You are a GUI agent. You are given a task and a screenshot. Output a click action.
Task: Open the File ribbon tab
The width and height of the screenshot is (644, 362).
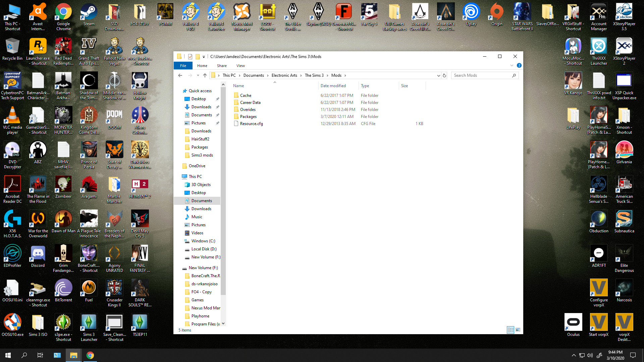(183, 66)
